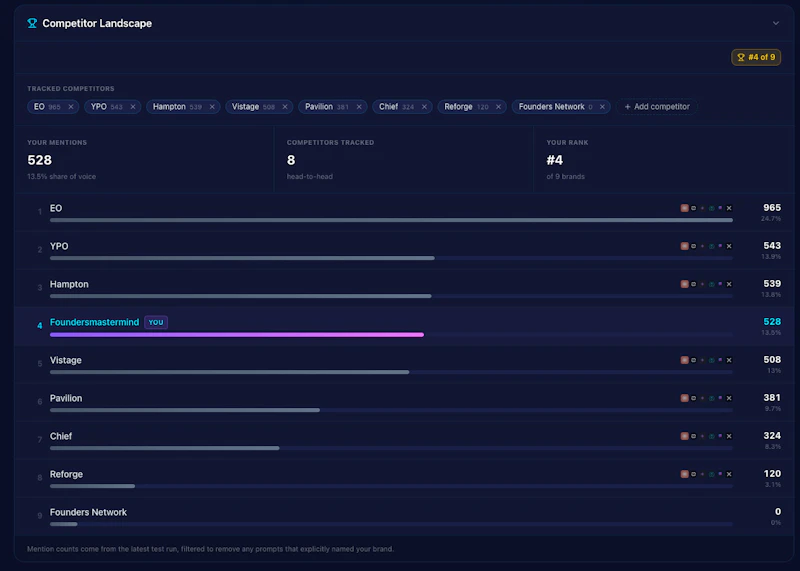The image size is (800, 571).
Task: Click the teal circle icon in EO row
Action: [711, 208]
